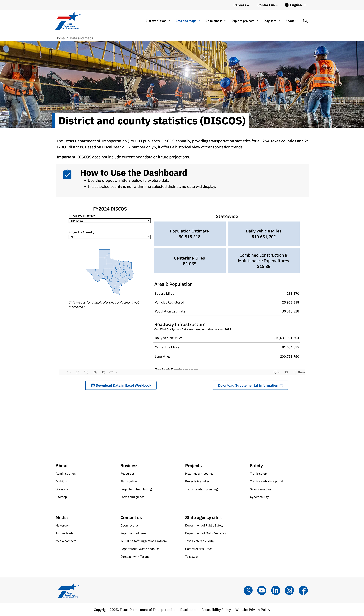Click the Facebook icon in footer
This screenshot has width=364, height=616.
303,590
